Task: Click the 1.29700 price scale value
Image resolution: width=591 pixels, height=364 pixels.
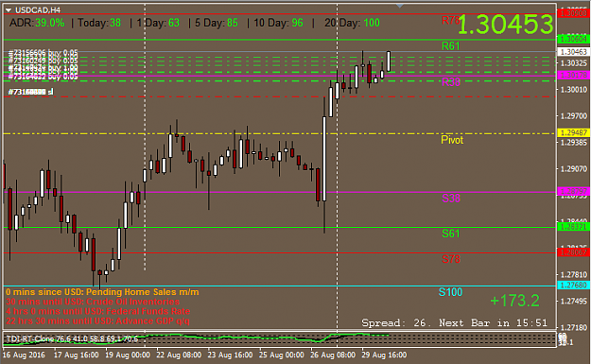Action: point(574,116)
